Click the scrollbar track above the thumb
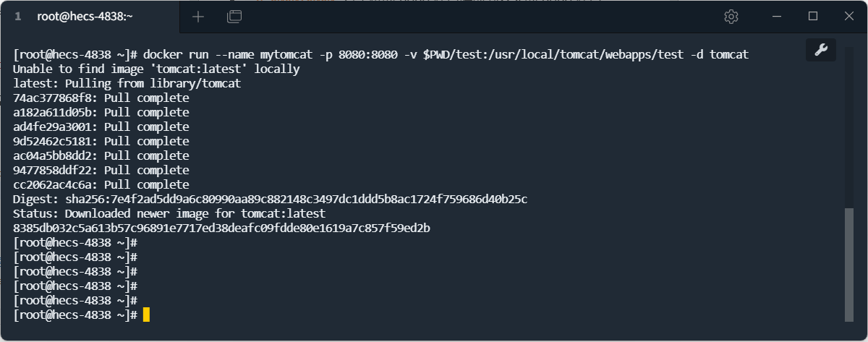Screen dimensions: 868x342 click(848, 130)
